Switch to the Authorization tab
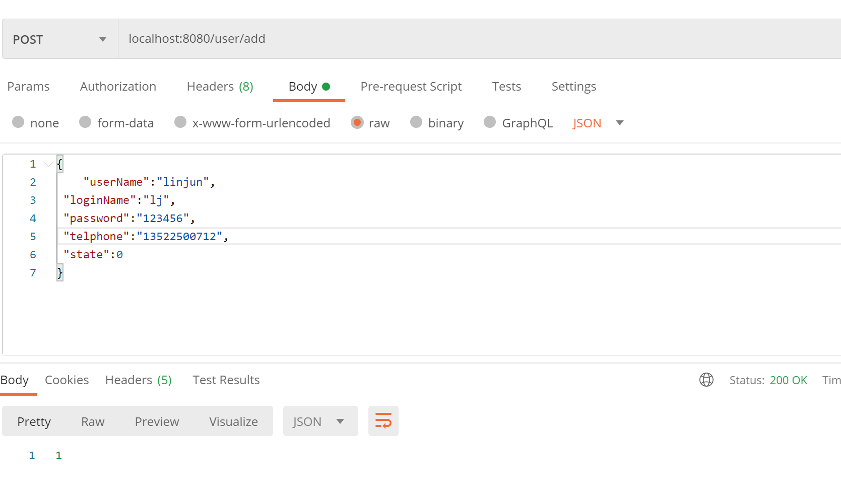 click(117, 86)
